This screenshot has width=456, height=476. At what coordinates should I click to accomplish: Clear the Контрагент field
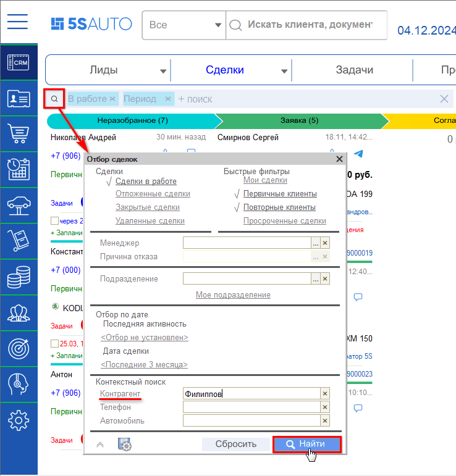point(325,394)
